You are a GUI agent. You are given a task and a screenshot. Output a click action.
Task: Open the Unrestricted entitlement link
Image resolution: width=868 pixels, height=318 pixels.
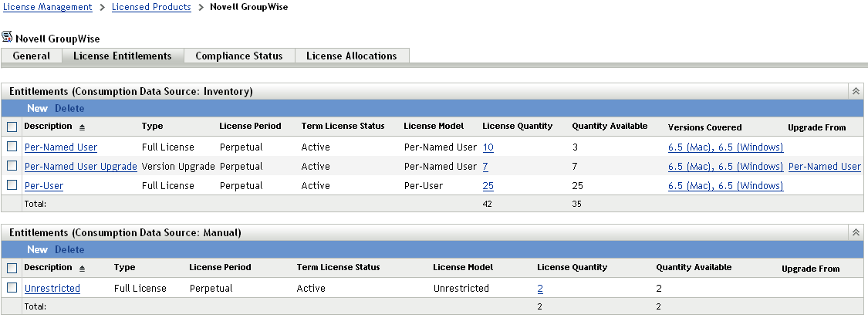coord(52,289)
